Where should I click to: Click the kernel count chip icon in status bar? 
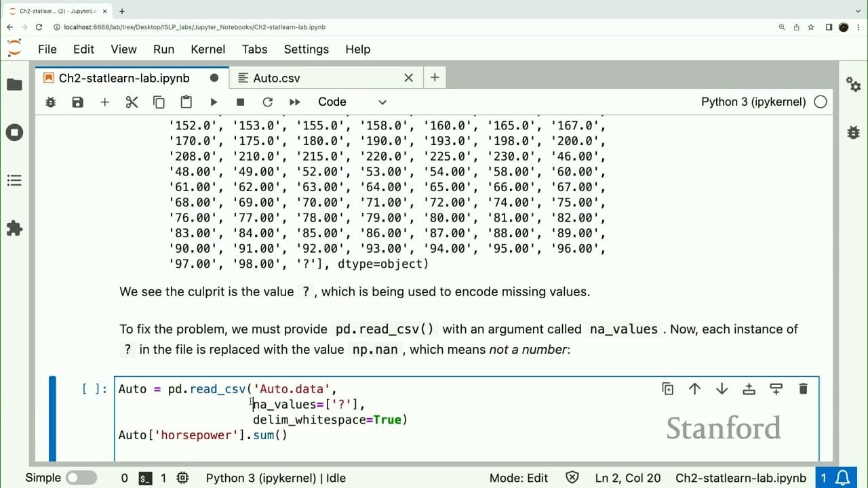[182, 478]
